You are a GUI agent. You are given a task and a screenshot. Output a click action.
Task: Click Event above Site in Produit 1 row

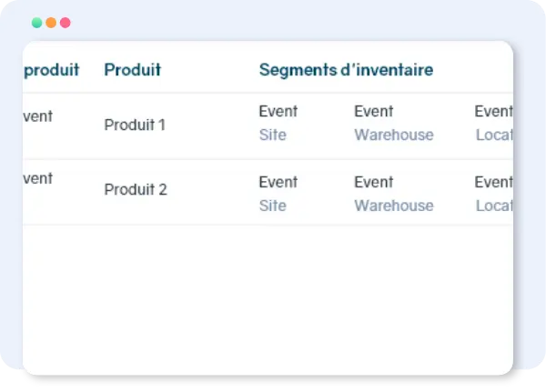pyautogui.click(x=278, y=112)
